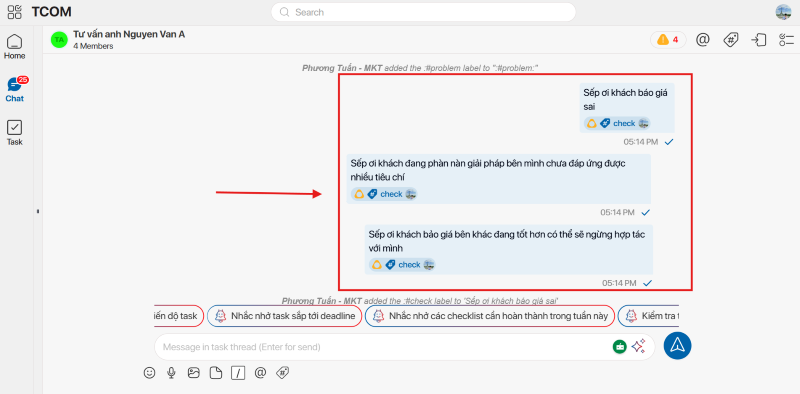Click alert icon on 'ngừng hợp tác' message
Viewport: 800px width, 394px height.
click(377, 265)
